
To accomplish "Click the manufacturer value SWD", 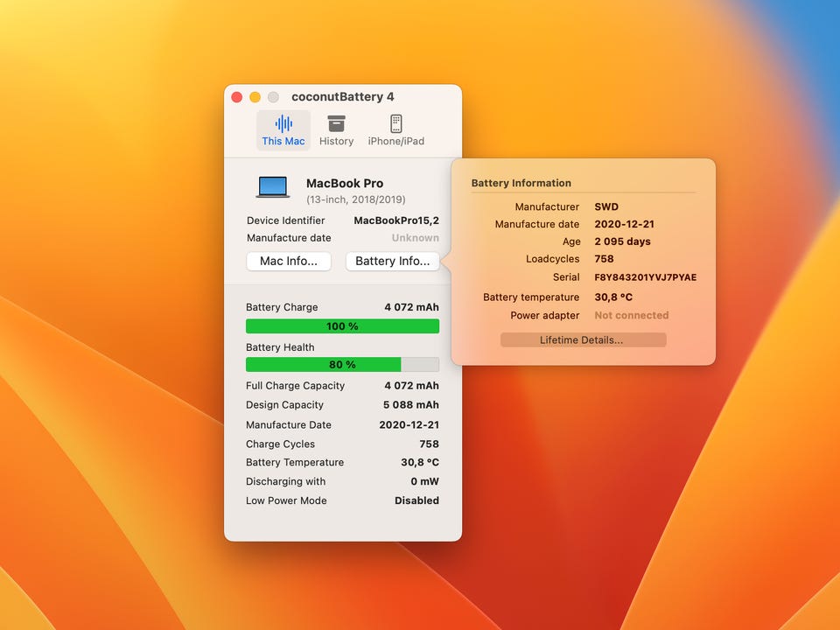I will [x=606, y=206].
